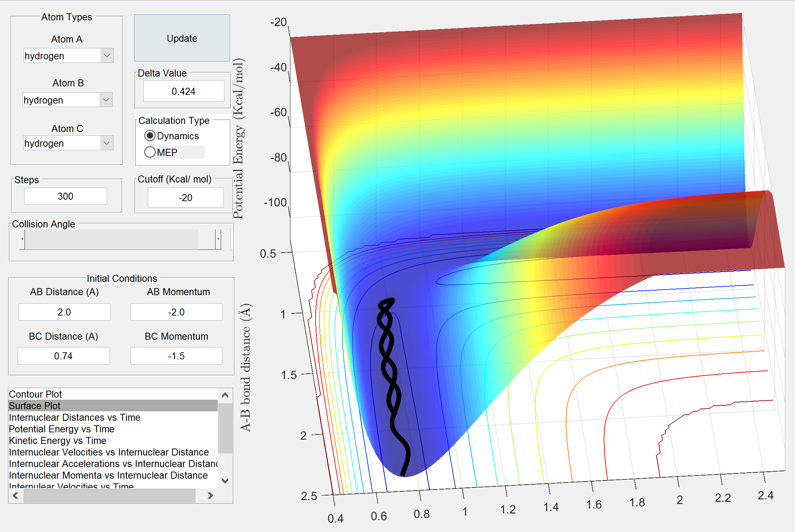Select the MEP radio button
Viewport: 795px width, 532px height.
[x=150, y=152]
